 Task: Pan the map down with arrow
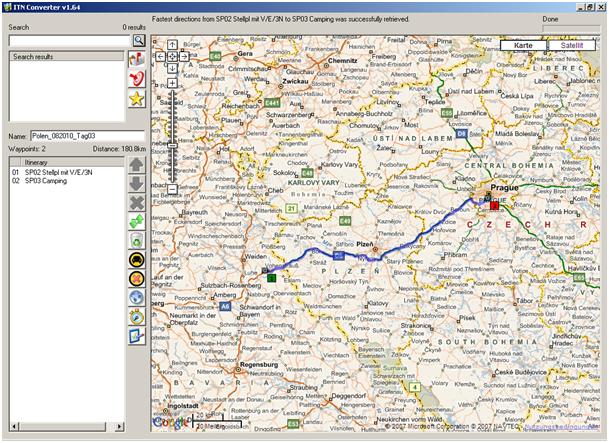coord(172,68)
